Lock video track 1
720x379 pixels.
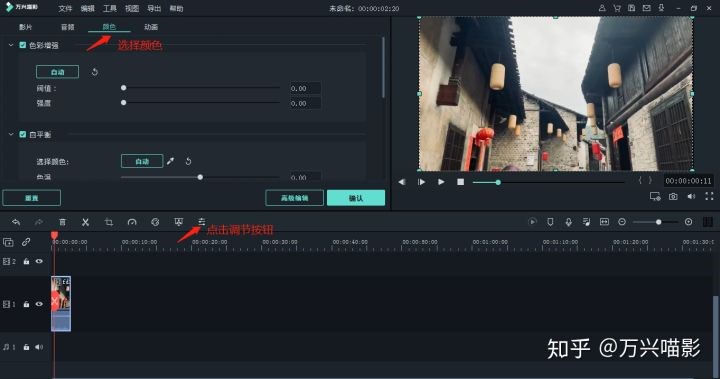[x=26, y=304]
